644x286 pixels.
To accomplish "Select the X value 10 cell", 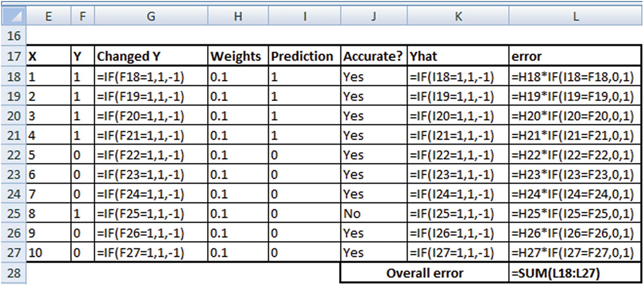I will [x=48, y=253].
